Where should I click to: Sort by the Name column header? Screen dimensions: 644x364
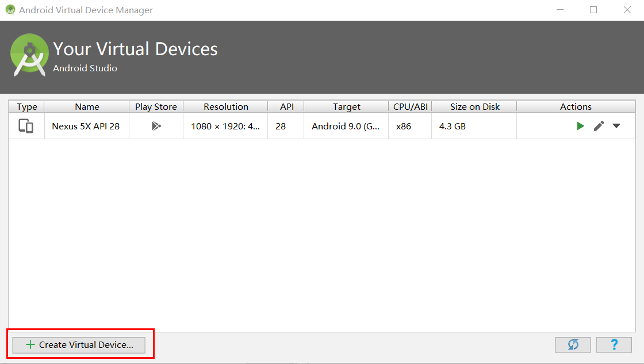87,107
